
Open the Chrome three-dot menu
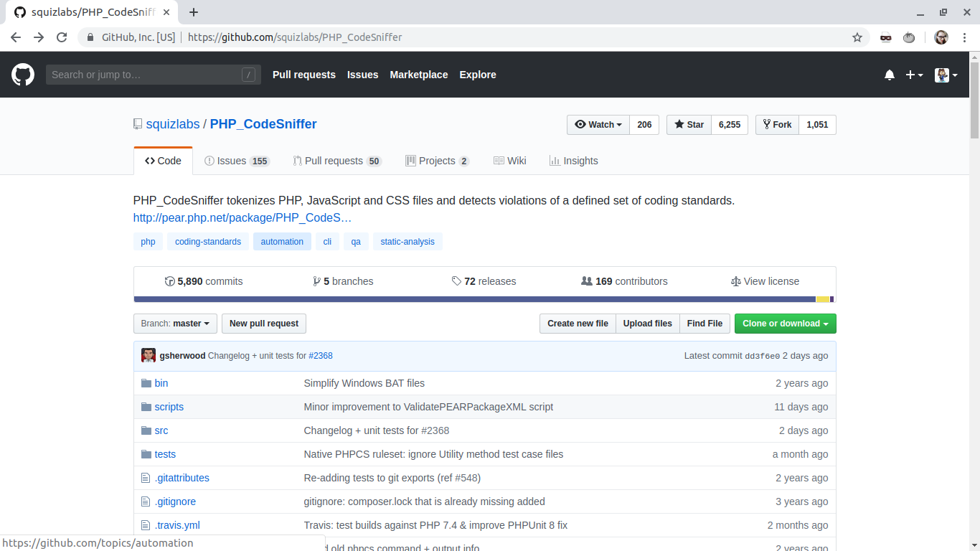(964, 37)
